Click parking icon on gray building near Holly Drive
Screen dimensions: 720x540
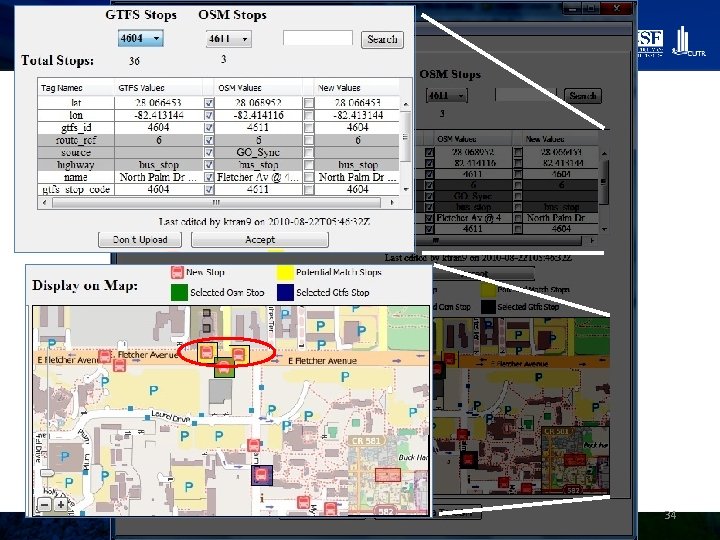65,456
